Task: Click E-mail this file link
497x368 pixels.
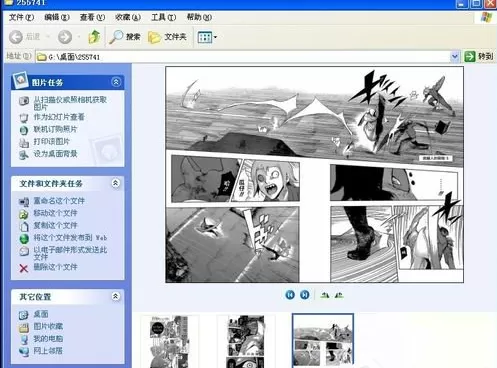Action: 70,253
